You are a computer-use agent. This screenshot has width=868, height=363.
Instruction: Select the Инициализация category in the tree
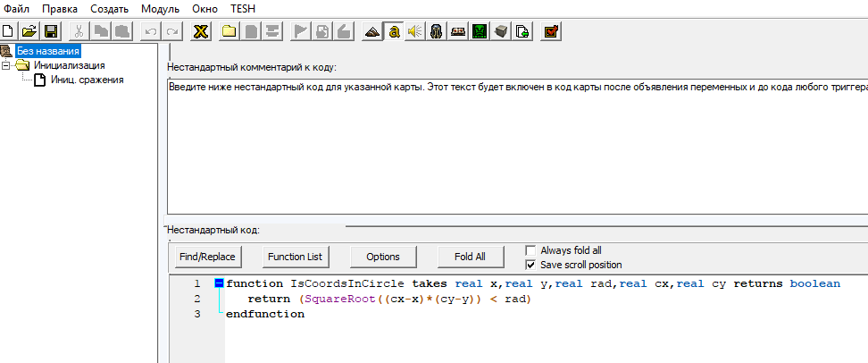coord(69,65)
